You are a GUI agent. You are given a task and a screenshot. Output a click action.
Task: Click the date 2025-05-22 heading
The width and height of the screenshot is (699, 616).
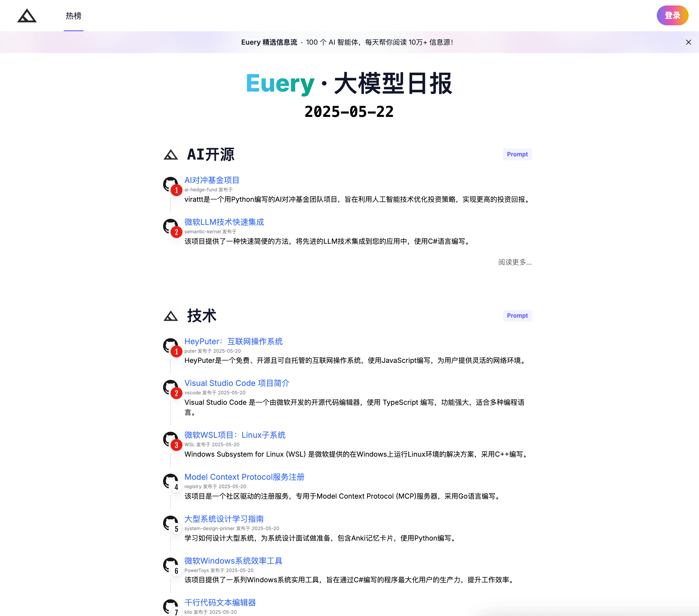349,112
